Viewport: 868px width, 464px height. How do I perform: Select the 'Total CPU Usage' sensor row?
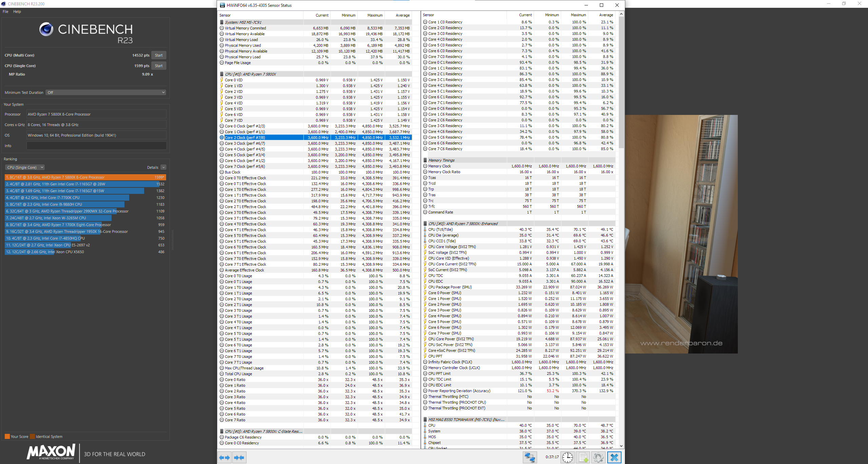(x=315, y=374)
